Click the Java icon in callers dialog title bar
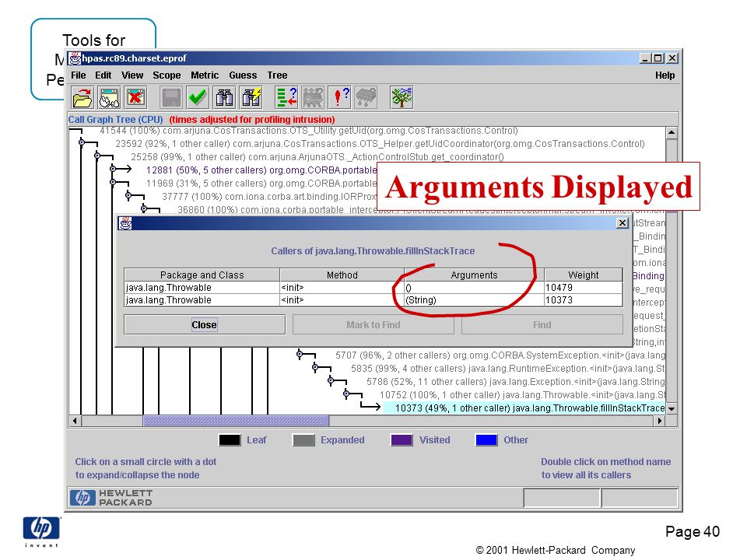The height and width of the screenshot is (560, 747). pyautogui.click(x=125, y=223)
